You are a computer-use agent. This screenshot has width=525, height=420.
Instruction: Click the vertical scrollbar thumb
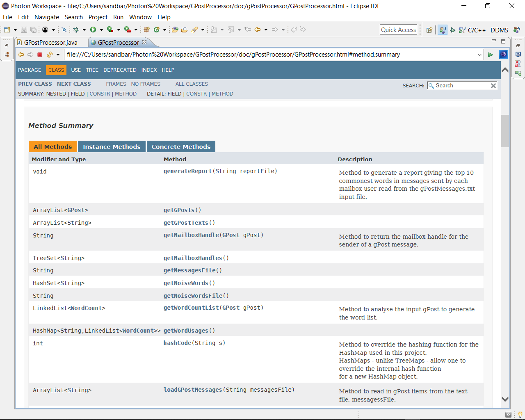505,131
